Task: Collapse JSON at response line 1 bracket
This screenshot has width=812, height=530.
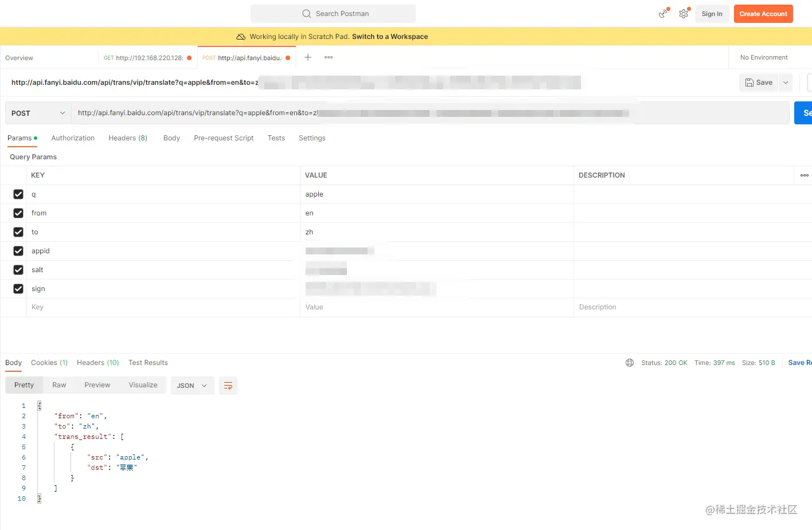Action: 40,406
